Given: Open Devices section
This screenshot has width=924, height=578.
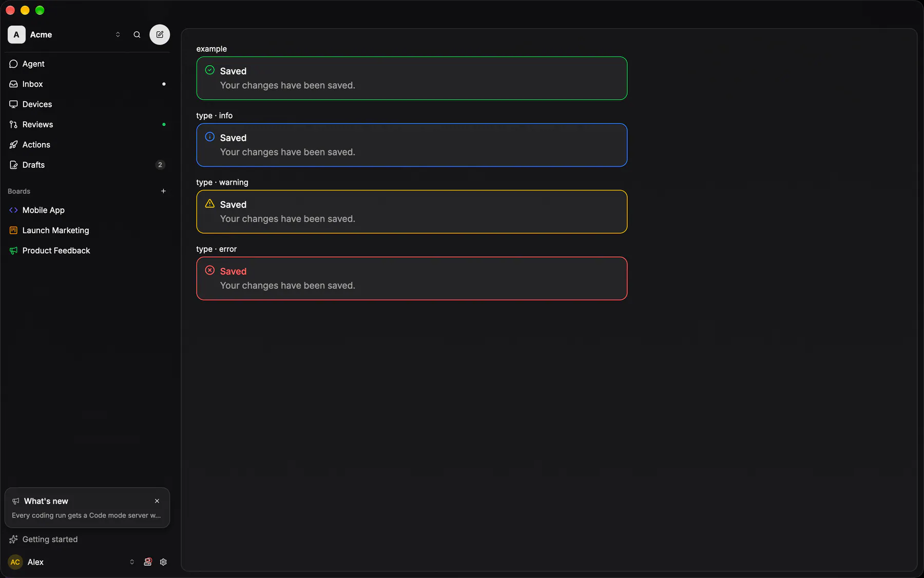Looking at the screenshot, I should click(x=87, y=104).
